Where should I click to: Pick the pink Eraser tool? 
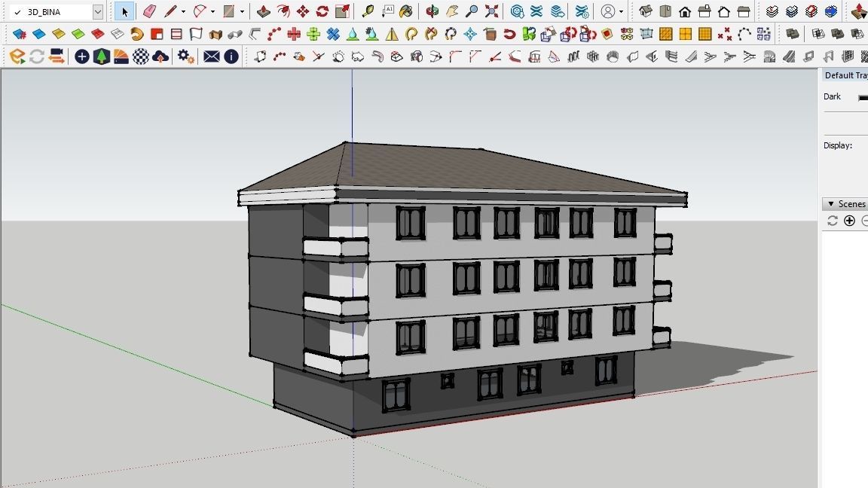coord(149,11)
